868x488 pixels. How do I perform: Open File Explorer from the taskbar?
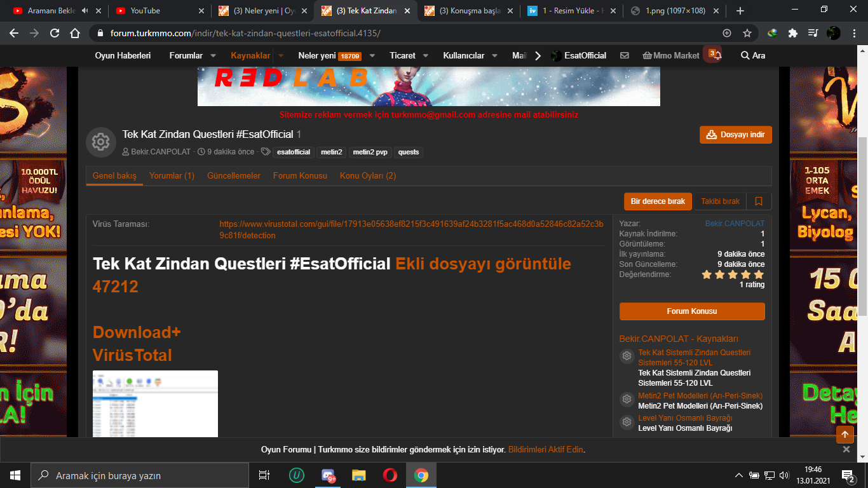(359, 475)
